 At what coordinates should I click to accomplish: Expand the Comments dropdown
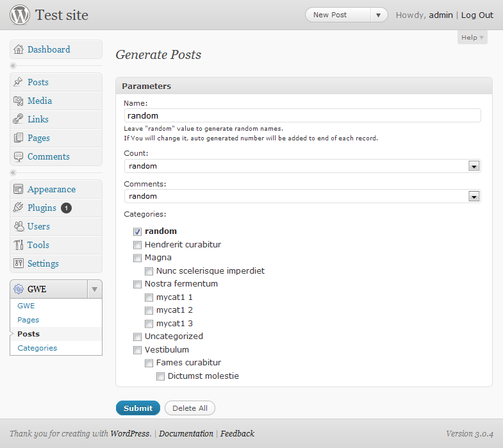pyautogui.click(x=302, y=196)
